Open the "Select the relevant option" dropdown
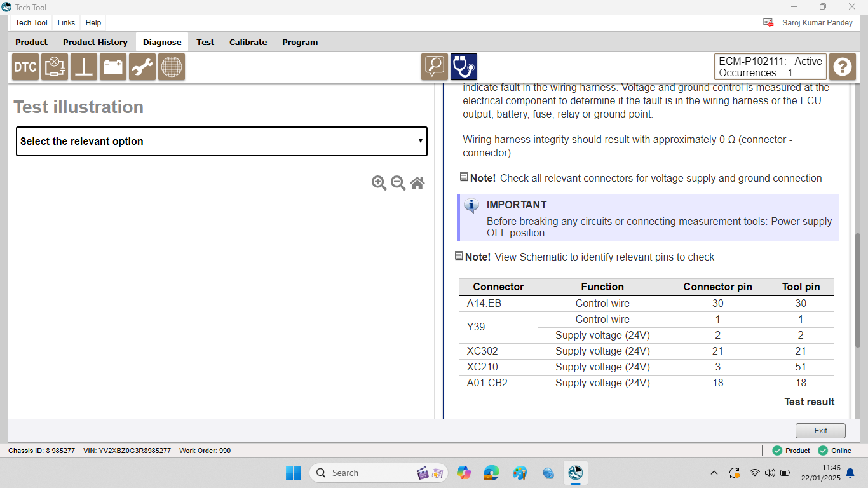 pyautogui.click(x=222, y=141)
